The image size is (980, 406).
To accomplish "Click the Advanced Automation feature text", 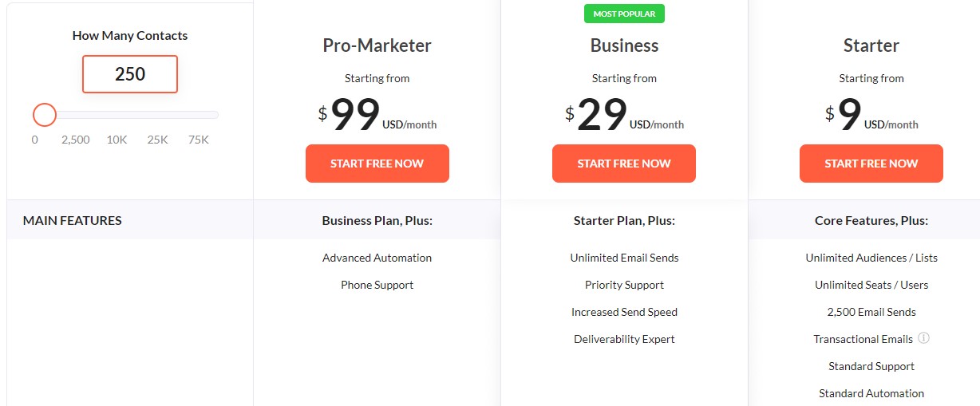I will click(x=377, y=258).
